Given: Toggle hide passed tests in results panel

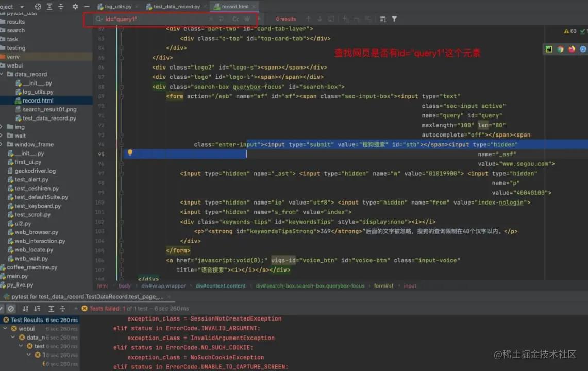Looking at the screenshot, I should [11, 309].
